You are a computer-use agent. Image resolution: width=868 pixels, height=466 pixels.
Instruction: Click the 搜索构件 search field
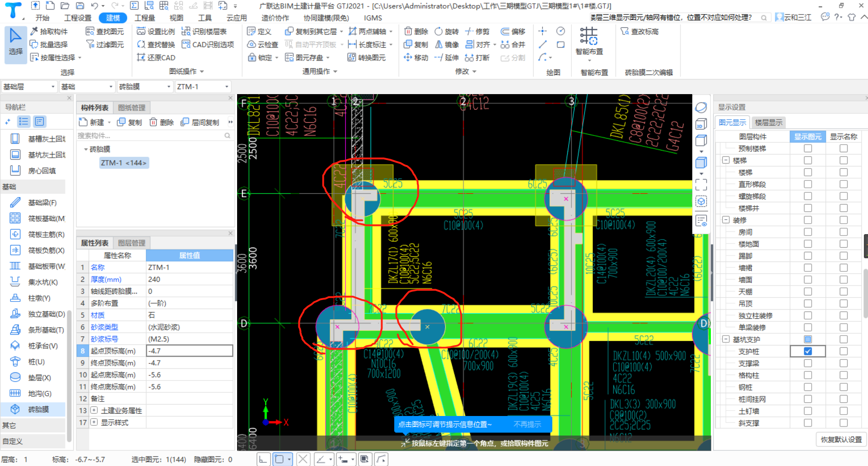(x=154, y=135)
